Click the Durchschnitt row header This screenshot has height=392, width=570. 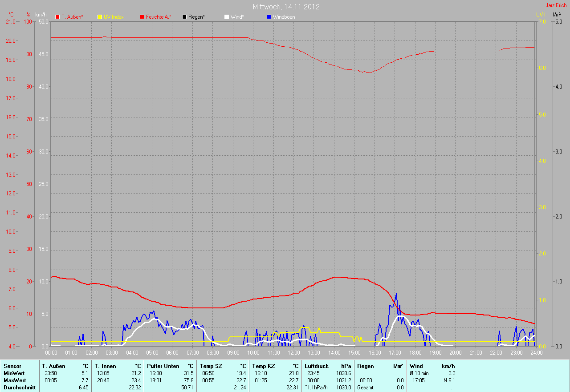click(x=19, y=388)
